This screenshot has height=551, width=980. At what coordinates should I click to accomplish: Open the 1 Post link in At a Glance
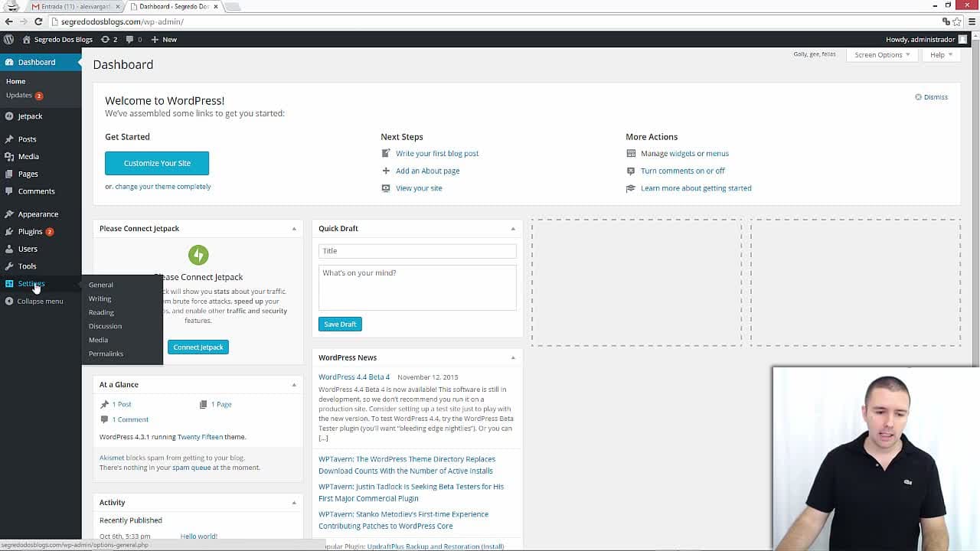click(x=122, y=404)
